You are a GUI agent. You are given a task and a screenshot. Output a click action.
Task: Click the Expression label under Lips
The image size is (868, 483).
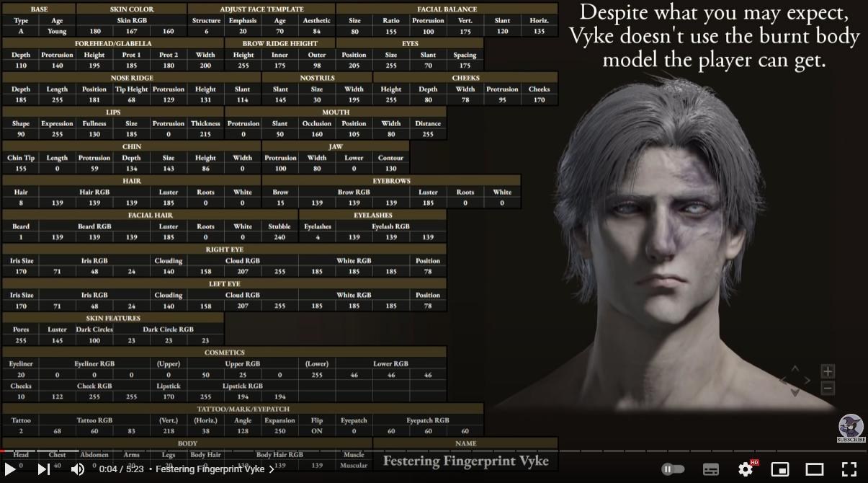57,123
